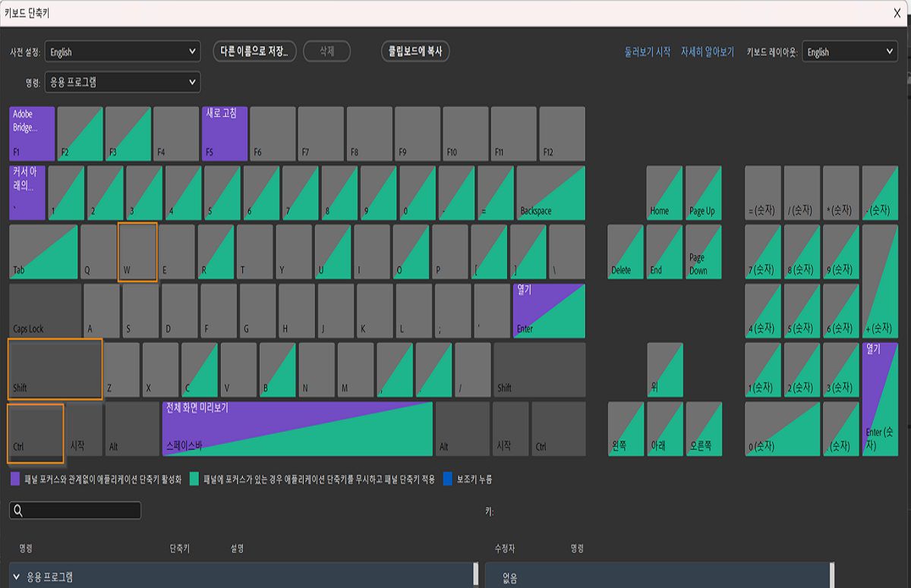This screenshot has width=911, height=588.
Task: Select the Caps Lock key
Action: click(x=45, y=311)
